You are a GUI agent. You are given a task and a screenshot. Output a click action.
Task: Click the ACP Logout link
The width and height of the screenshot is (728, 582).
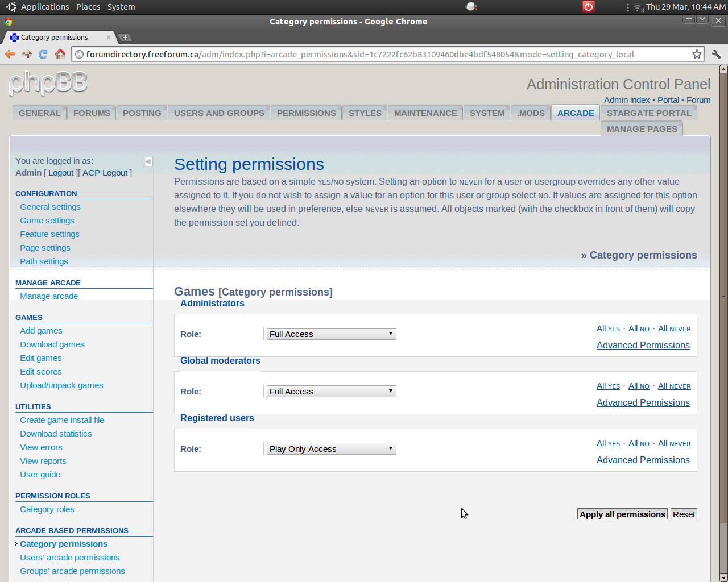(x=105, y=173)
